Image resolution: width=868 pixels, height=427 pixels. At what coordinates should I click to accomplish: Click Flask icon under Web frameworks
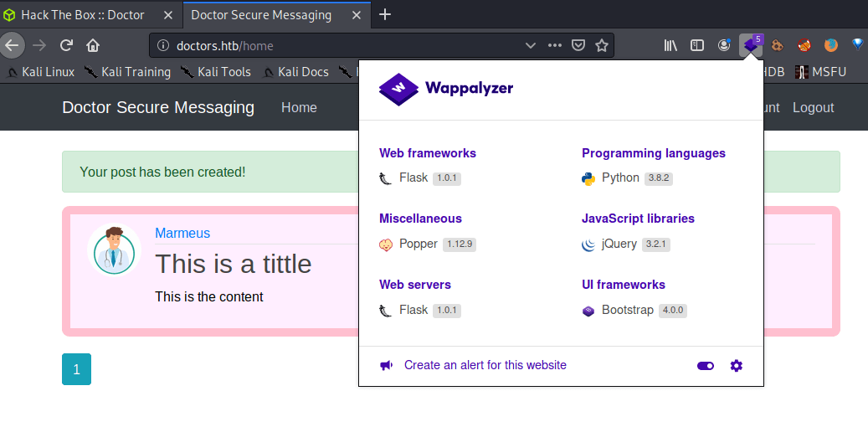click(385, 178)
